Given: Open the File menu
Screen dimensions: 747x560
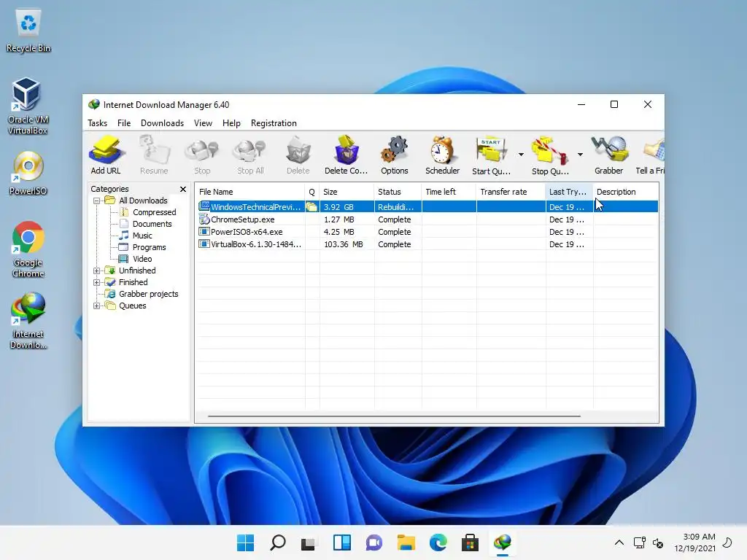Looking at the screenshot, I should (124, 122).
